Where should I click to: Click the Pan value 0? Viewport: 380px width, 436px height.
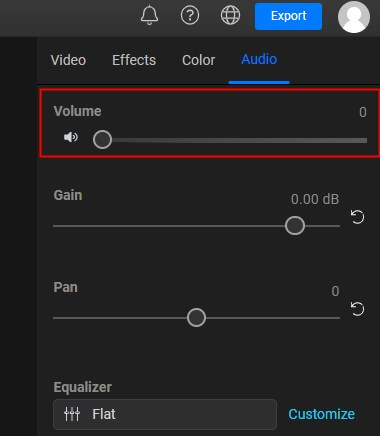[335, 291]
